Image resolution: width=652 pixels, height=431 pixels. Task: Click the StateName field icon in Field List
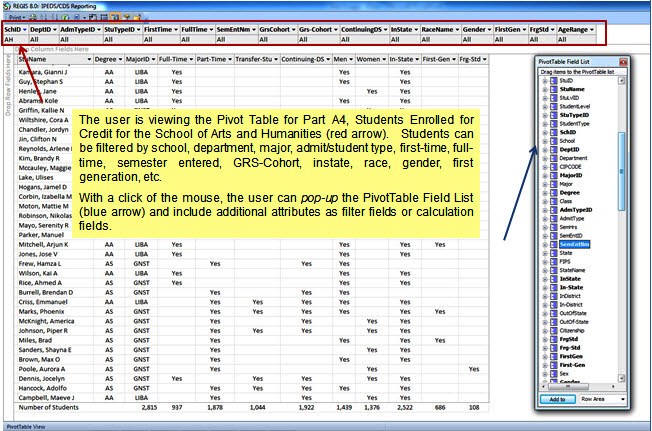click(554, 270)
